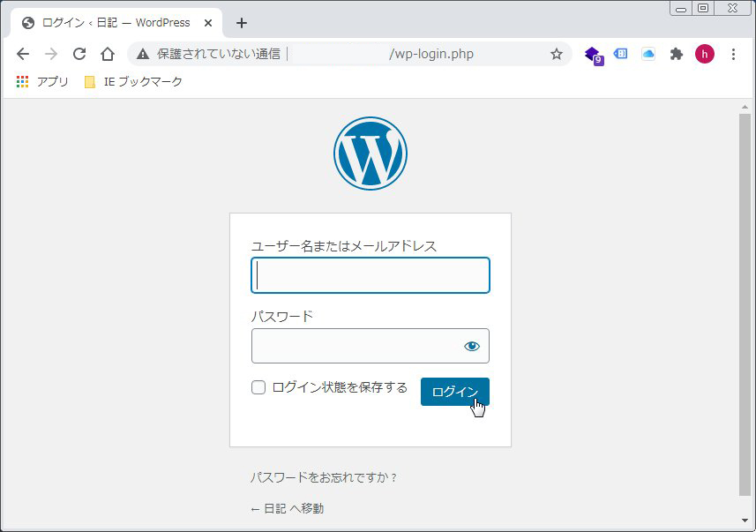Open a new browser tab
This screenshot has width=756, height=532.
coord(242,23)
